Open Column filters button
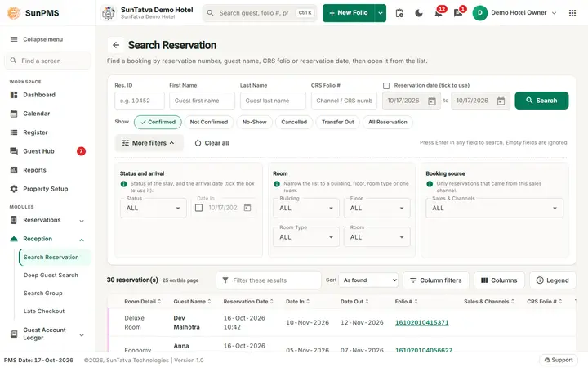 [436, 280]
